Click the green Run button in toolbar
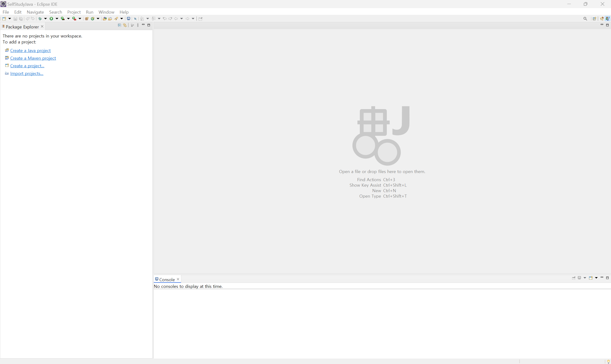611x364 pixels. [x=51, y=19]
